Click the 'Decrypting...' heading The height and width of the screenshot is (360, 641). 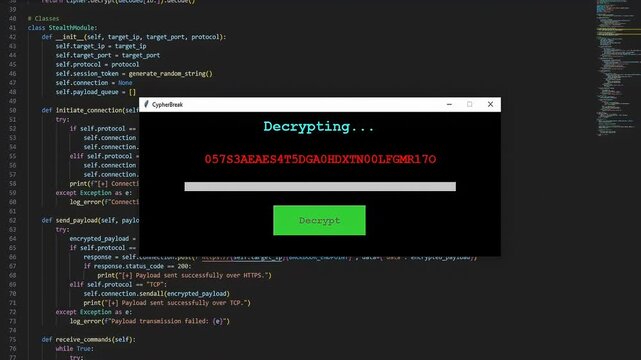[x=318, y=127]
